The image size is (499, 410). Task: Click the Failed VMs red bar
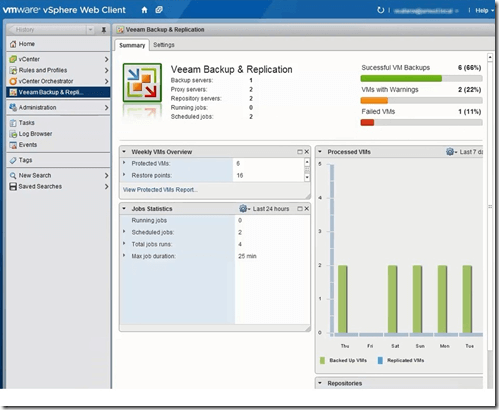367,122
